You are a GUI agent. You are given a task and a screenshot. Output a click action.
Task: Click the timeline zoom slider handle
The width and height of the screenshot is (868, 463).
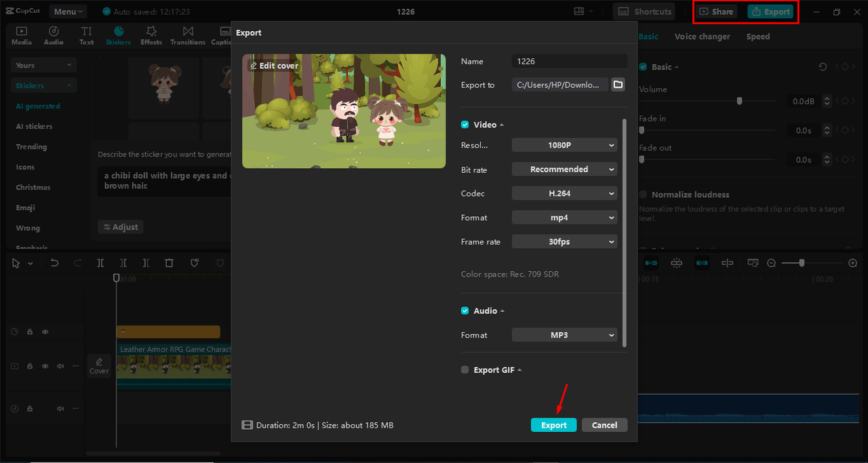[802, 263]
